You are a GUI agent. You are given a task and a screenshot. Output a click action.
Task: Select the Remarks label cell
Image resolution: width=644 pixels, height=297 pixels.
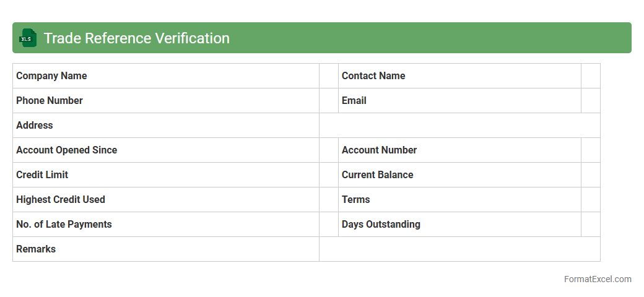[165, 249]
